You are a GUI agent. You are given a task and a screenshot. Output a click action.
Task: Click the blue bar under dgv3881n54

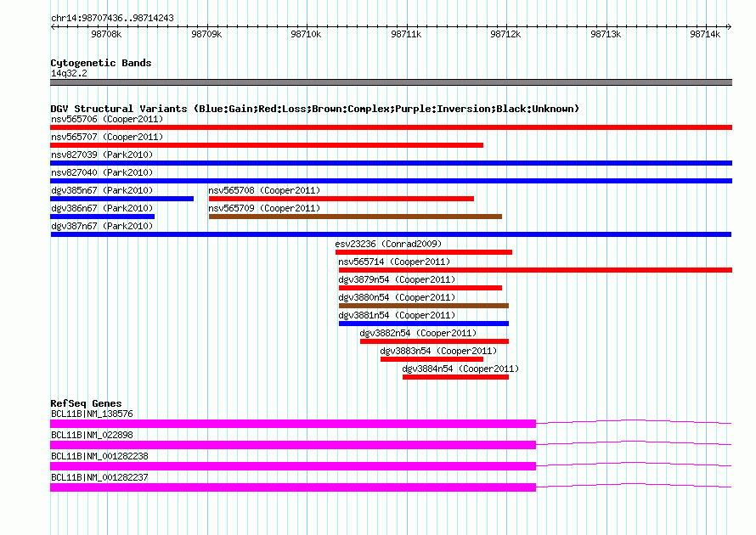424,324
